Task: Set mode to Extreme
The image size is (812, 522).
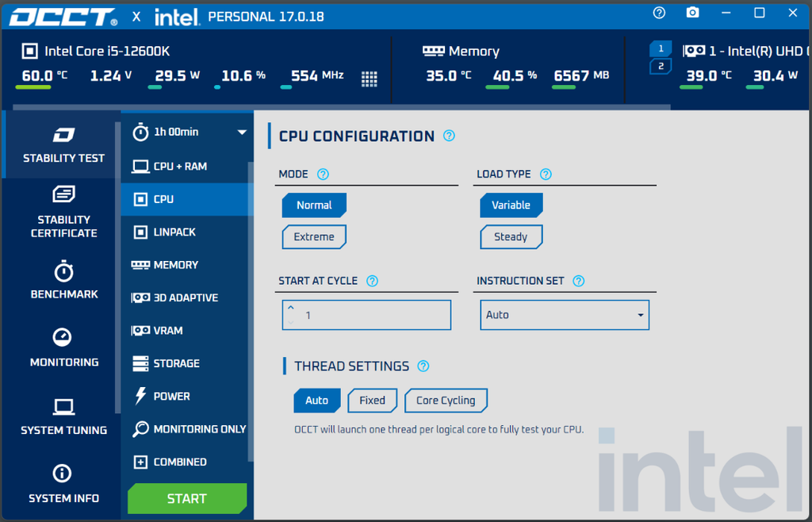Action: click(314, 236)
